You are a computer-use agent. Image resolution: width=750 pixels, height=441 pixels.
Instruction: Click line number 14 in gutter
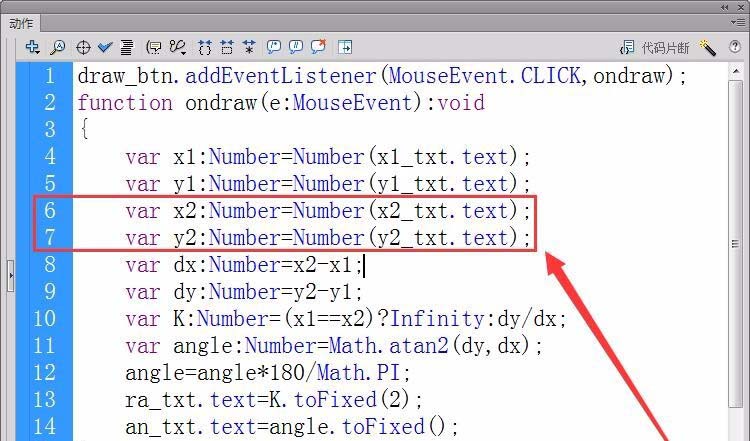point(44,427)
